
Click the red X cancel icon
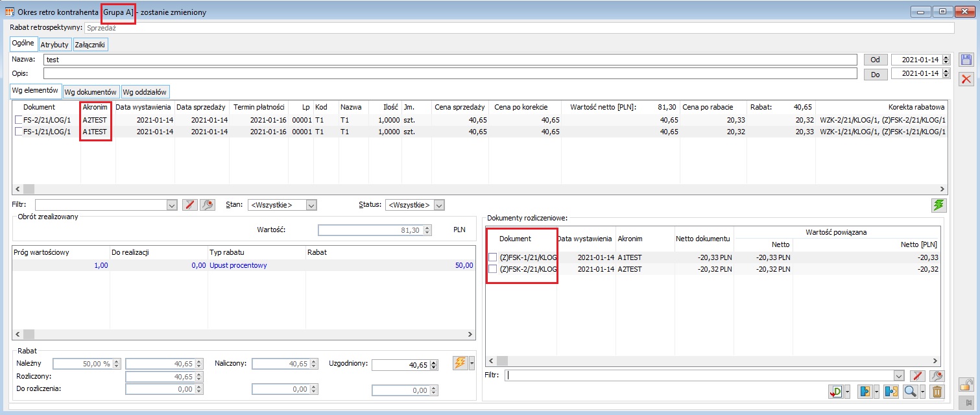[966, 78]
